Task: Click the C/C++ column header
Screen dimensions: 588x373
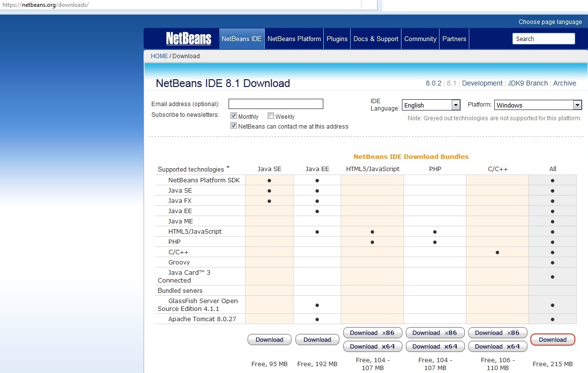Action: point(498,169)
